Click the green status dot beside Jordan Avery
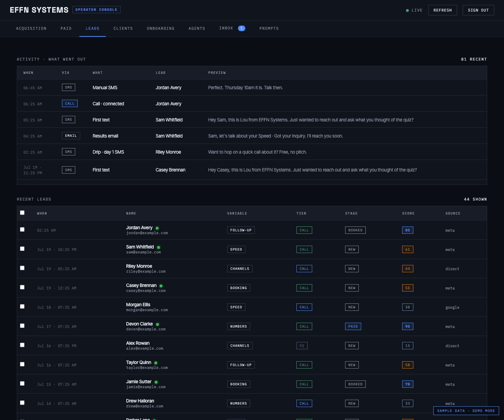 [157, 228]
